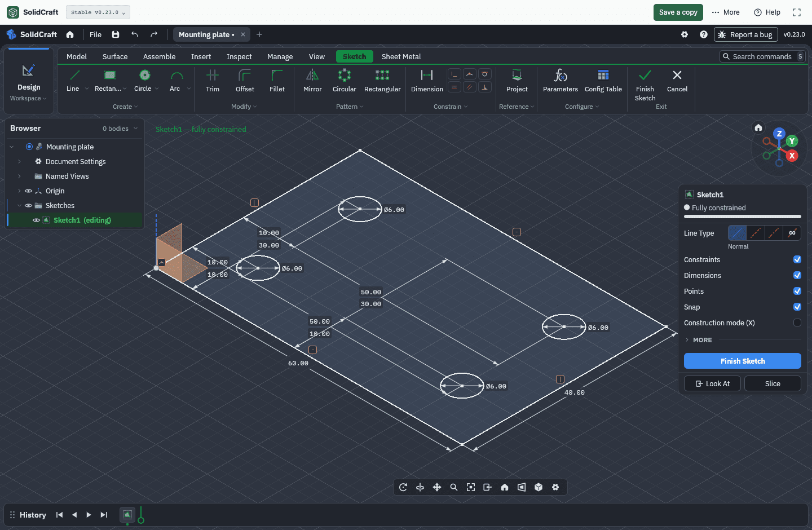
Task: Uncheck the Constraints checkbox
Action: [x=797, y=259]
